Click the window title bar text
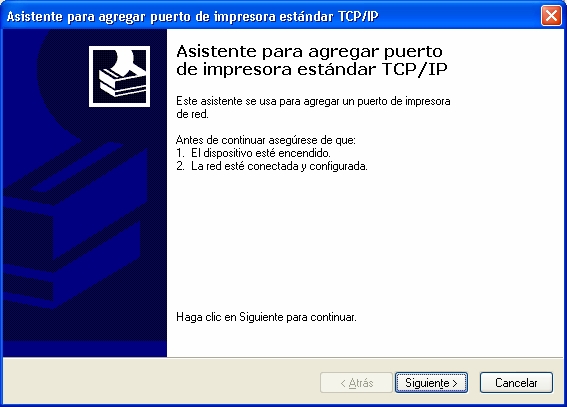The height and width of the screenshot is (407, 567). (x=192, y=16)
